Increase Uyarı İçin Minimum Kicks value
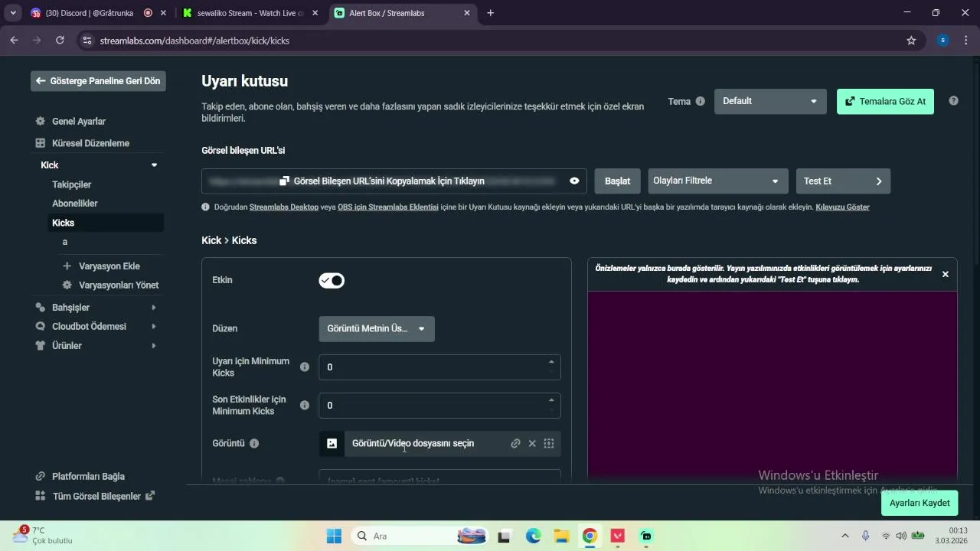Image resolution: width=980 pixels, height=551 pixels. pyautogui.click(x=551, y=362)
